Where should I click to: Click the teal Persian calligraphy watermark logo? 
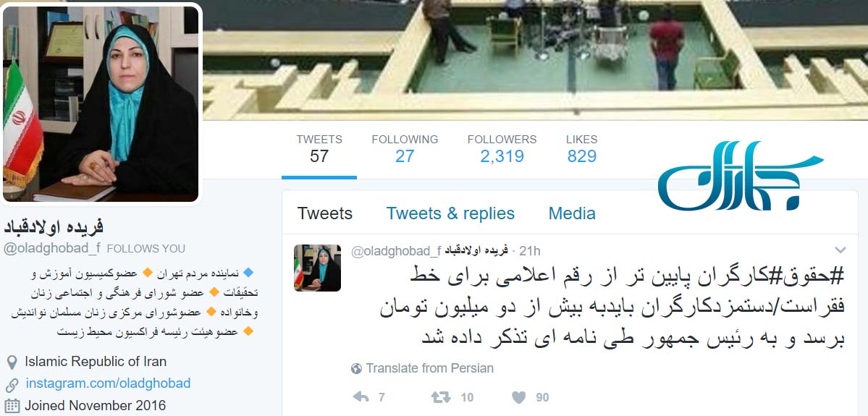click(740, 176)
